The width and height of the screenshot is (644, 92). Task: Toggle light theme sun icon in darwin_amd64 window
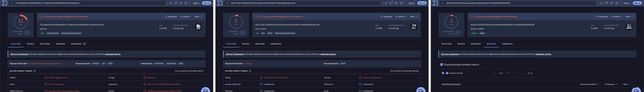(x=617, y=3)
